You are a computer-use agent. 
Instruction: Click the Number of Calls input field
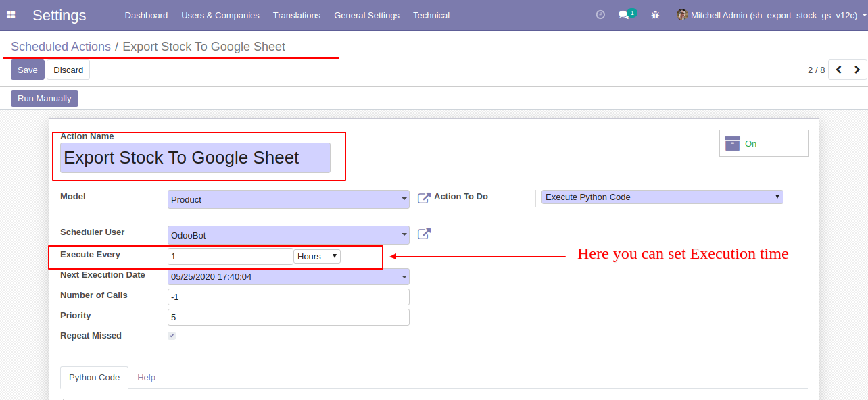pyautogui.click(x=289, y=297)
